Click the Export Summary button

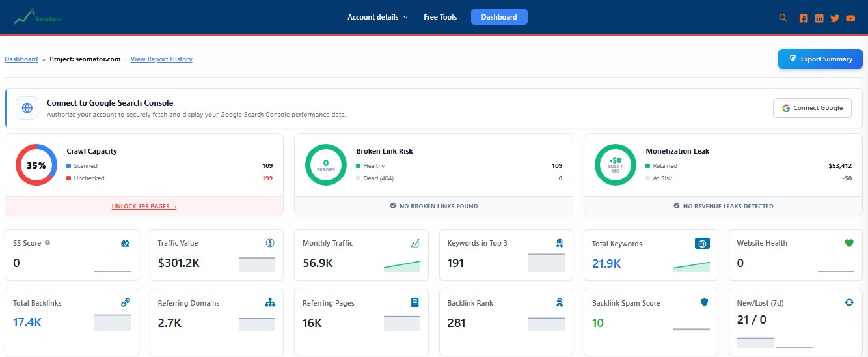point(820,59)
